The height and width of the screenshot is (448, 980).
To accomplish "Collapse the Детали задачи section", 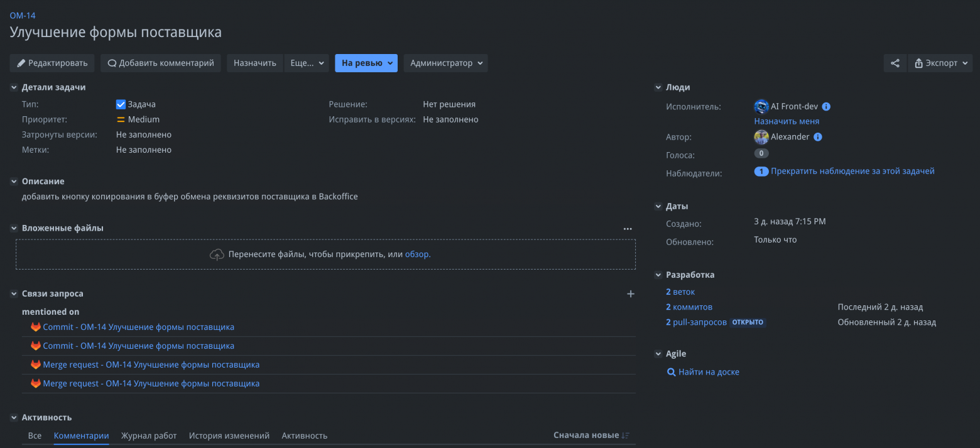I will point(14,87).
